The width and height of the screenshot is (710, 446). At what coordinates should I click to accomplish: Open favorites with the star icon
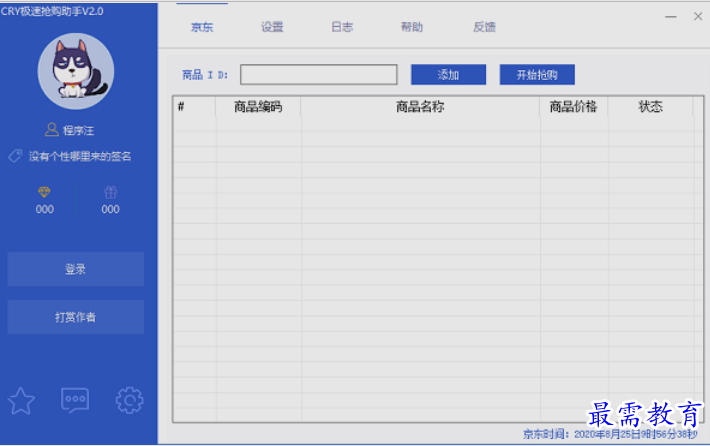[x=21, y=401]
